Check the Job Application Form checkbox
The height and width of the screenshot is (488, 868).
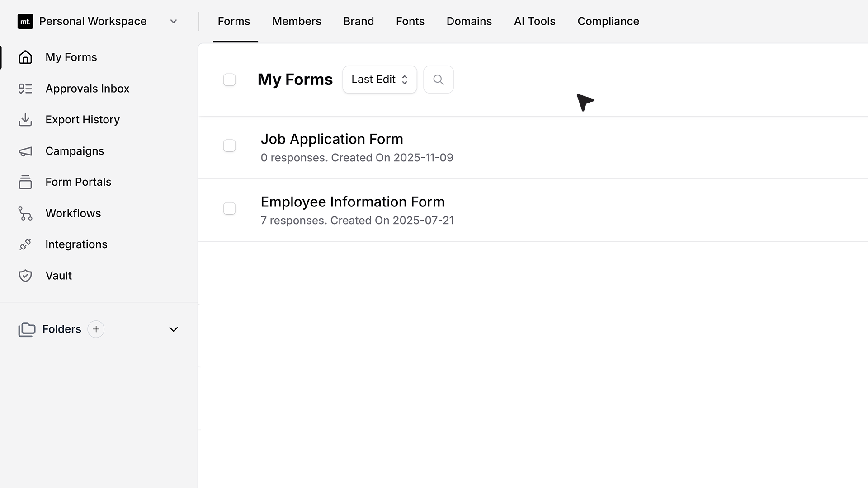coord(230,145)
